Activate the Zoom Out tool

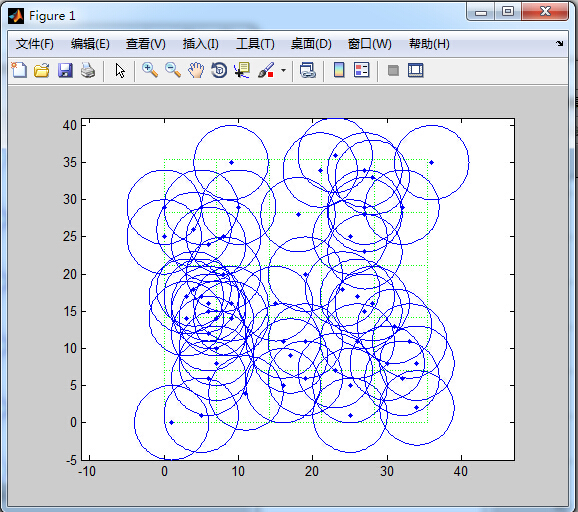(173, 70)
